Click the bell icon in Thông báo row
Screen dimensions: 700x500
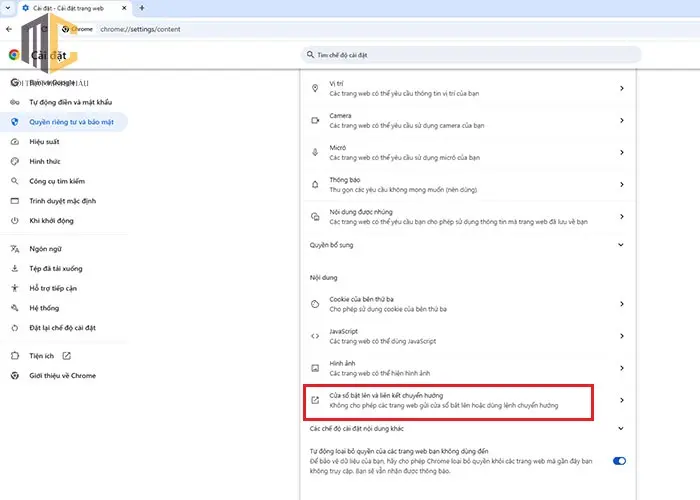point(315,185)
